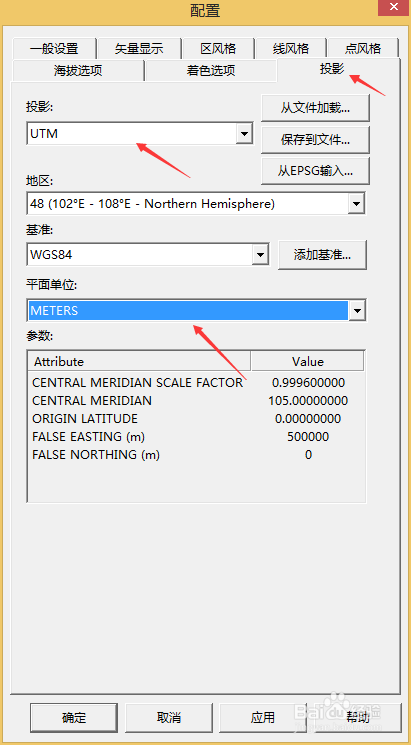
Task: Select the CENTRAL MERIDIAN attribute row
Action: pos(196,401)
